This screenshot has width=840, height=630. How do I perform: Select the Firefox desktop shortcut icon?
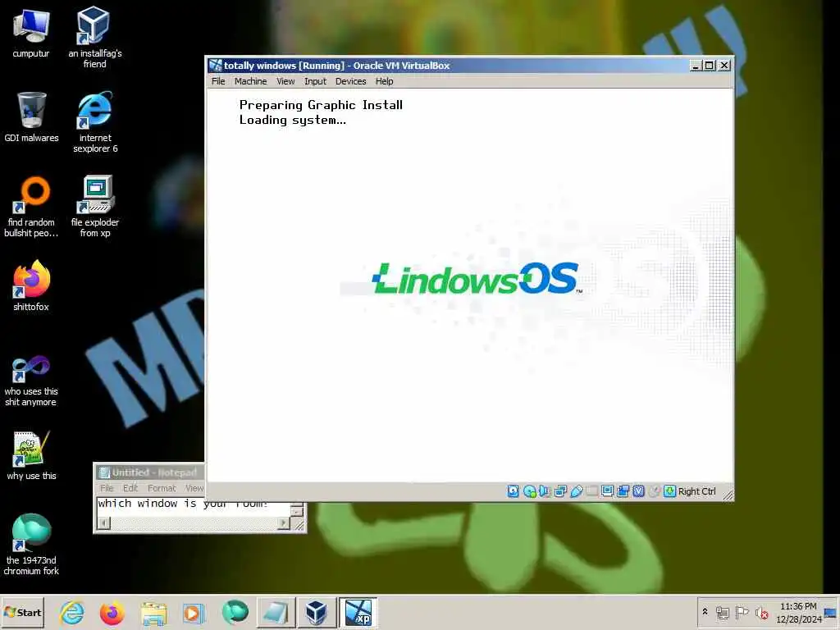coord(31,285)
